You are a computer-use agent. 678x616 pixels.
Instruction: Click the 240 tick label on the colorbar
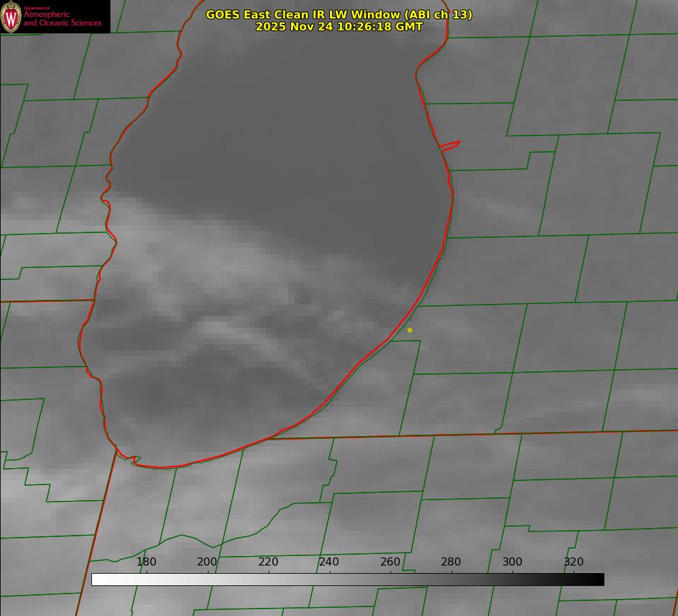329,561
